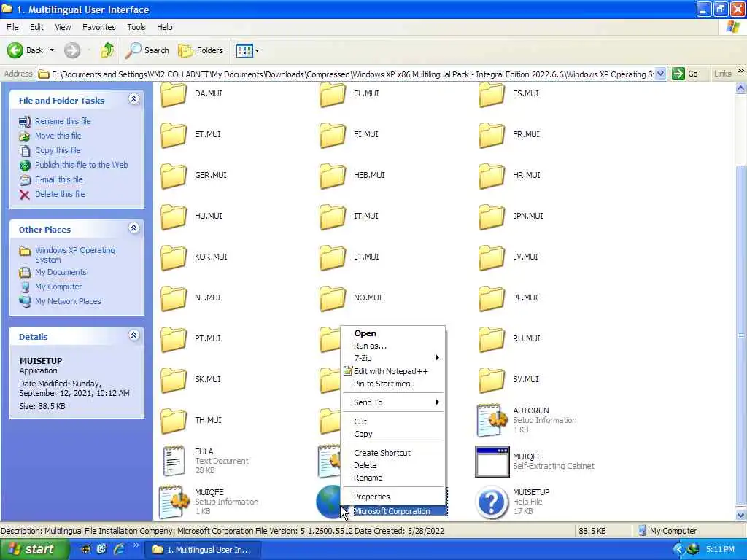Viewport: 747px width, 560px height.
Task: Launch Internet Explorer from Quick Launch
Action: [x=119, y=549]
